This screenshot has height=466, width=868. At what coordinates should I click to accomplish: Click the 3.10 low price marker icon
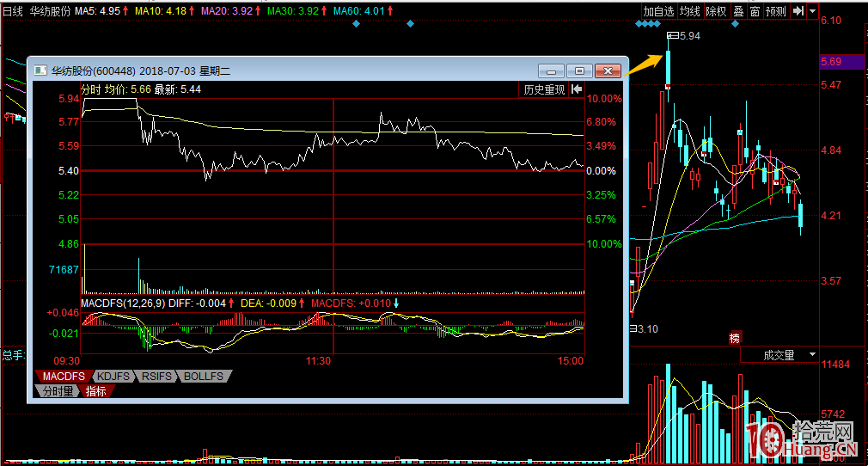click(633, 329)
